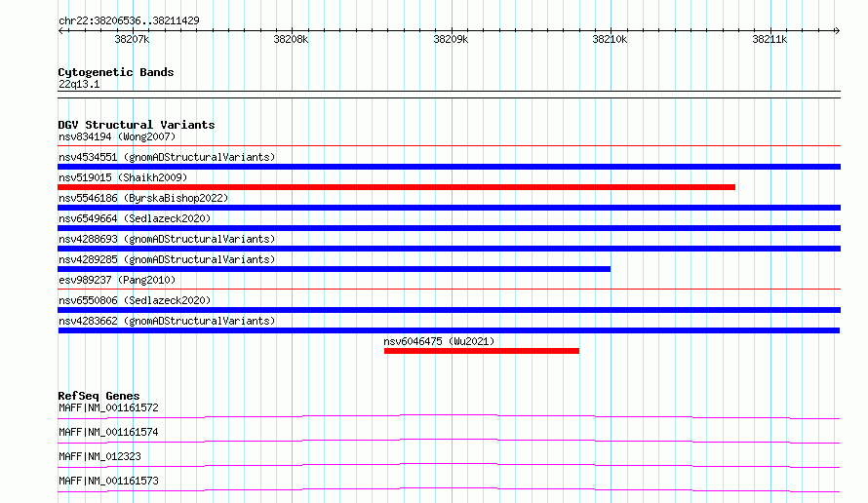Click the 38211k ruler tick label

[x=769, y=39]
